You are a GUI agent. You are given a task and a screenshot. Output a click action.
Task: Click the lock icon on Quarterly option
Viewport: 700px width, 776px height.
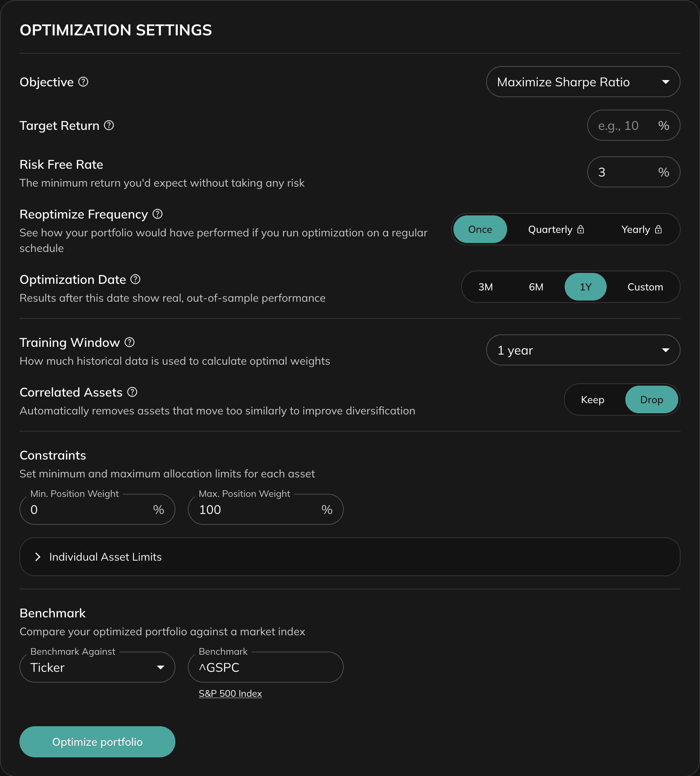[x=581, y=229]
